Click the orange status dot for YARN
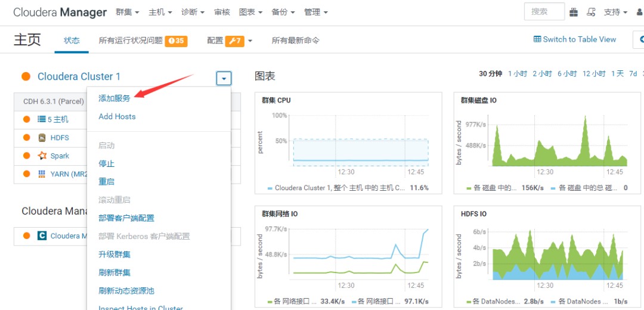The height and width of the screenshot is (310, 644). pyautogui.click(x=27, y=173)
